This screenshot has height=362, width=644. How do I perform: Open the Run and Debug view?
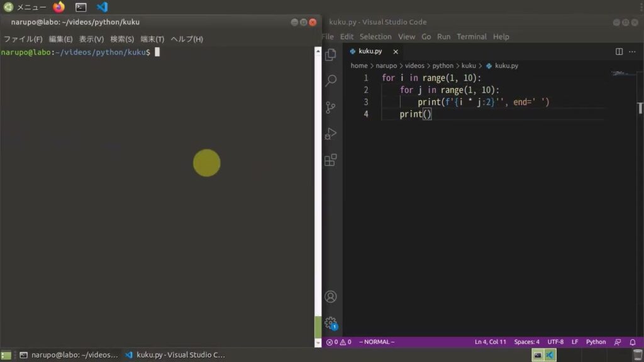(330, 134)
